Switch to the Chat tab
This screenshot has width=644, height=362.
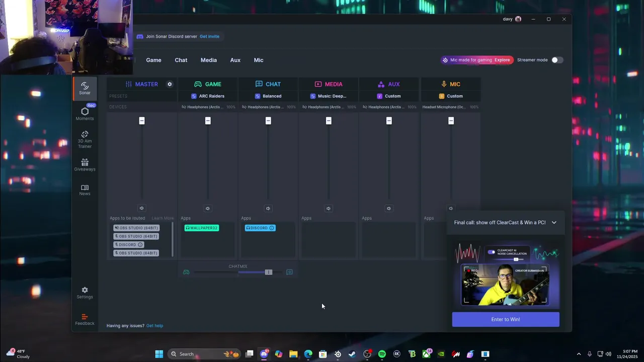[x=181, y=60]
